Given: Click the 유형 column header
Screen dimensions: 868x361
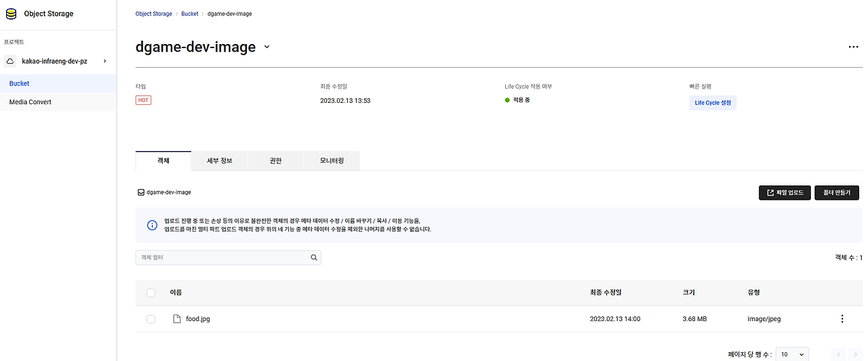Looking at the screenshot, I should click(753, 293).
